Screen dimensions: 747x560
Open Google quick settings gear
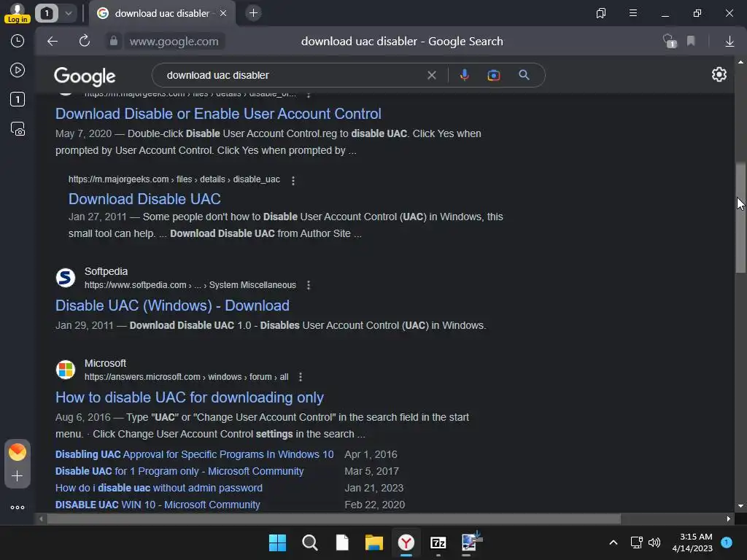pyautogui.click(x=719, y=74)
